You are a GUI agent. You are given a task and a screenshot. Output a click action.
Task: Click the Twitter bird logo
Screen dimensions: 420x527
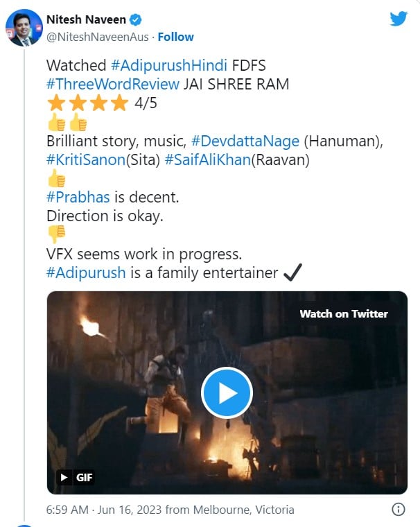pos(399,19)
